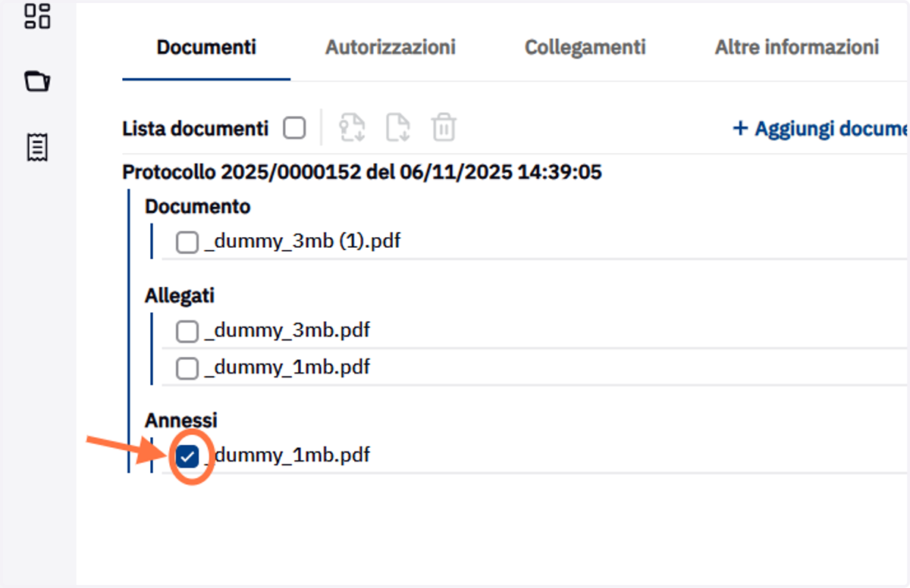The height and width of the screenshot is (588, 910).
Task: Click the trash delete icon
Action: (x=444, y=127)
